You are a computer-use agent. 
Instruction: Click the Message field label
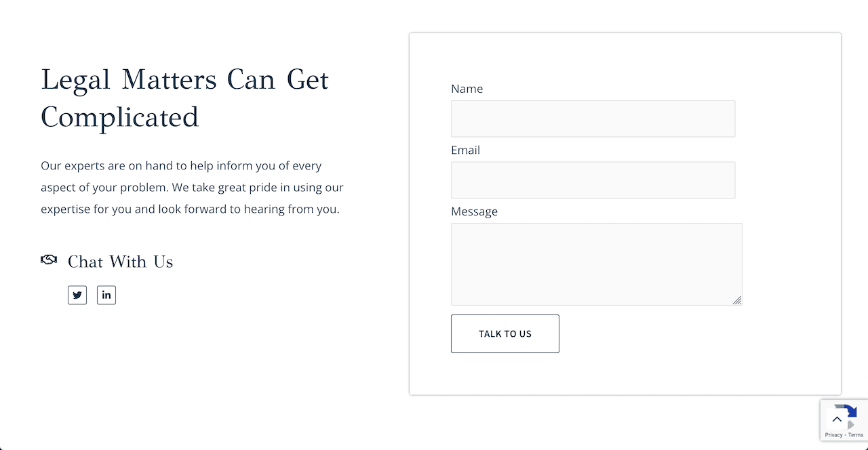[x=474, y=211]
